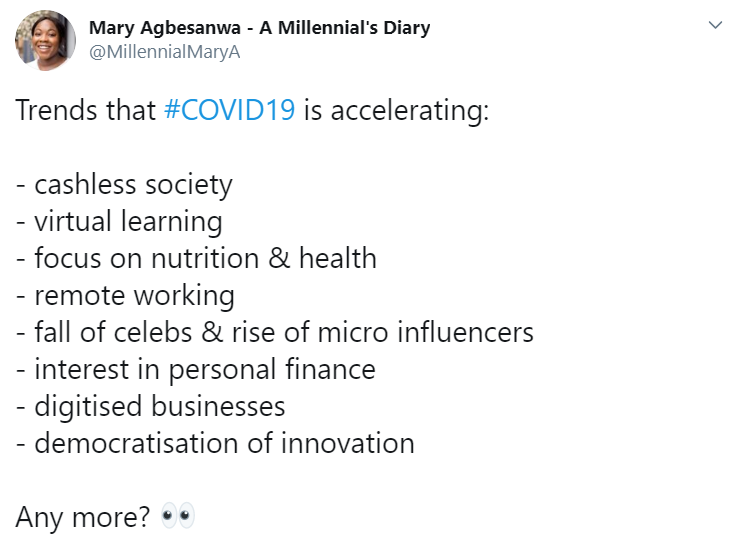
Task: Click the 'fall of celebs' text
Action: pos(118,332)
